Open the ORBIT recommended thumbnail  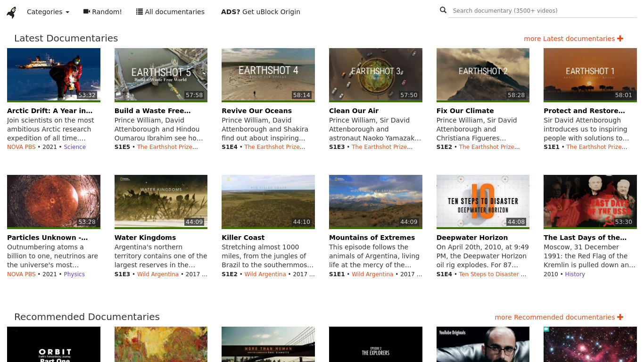tap(54, 345)
